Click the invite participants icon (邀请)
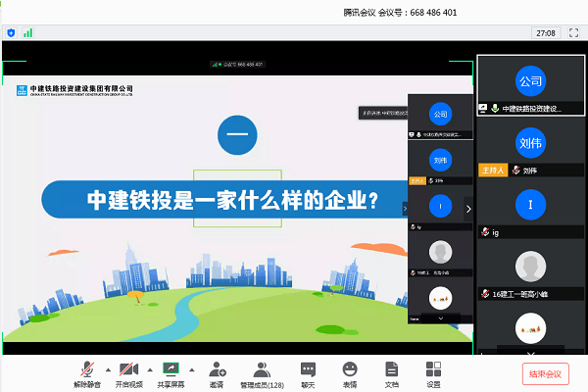The height and width of the screenshot is (392, 588). point(218,369)
